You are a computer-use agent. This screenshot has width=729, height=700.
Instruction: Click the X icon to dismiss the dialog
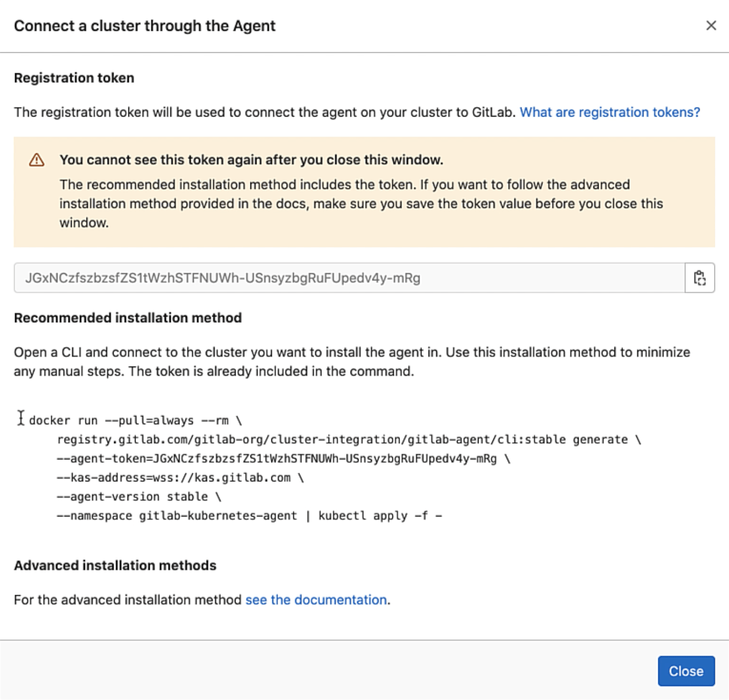pos(712,26)
